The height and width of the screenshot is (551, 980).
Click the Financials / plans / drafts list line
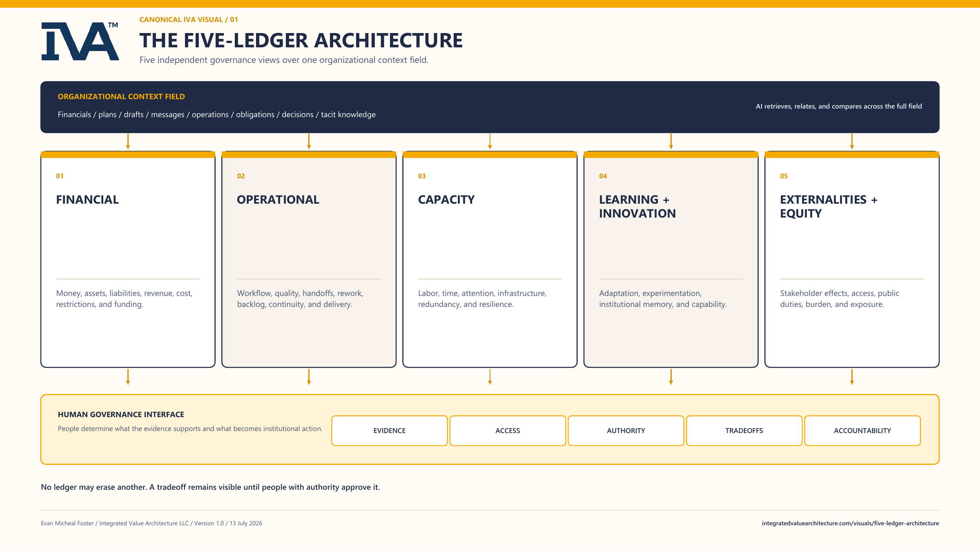click(216, 115)
